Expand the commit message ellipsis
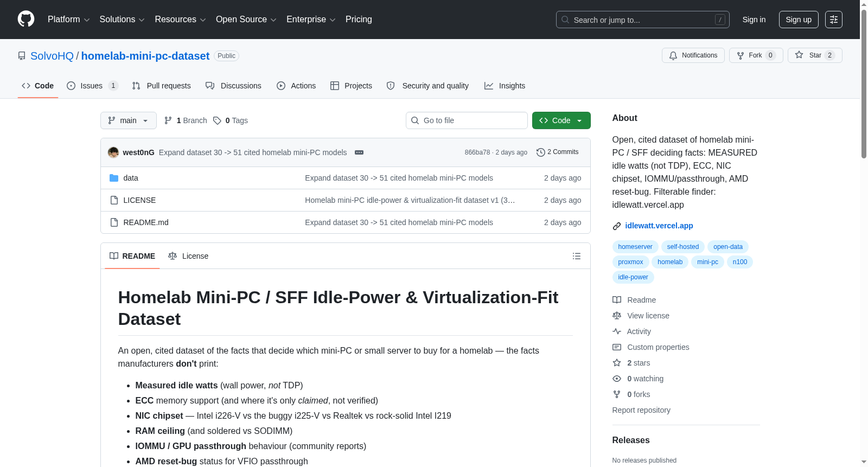The width and height of the screenshot is (868, 467). pos(359,152)
